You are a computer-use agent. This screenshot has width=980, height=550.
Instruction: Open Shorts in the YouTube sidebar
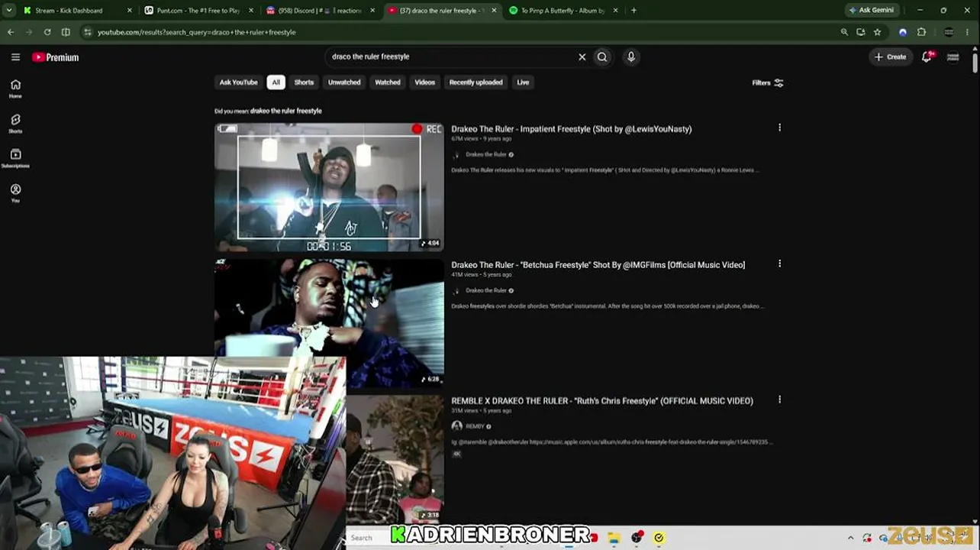point(15,124)
